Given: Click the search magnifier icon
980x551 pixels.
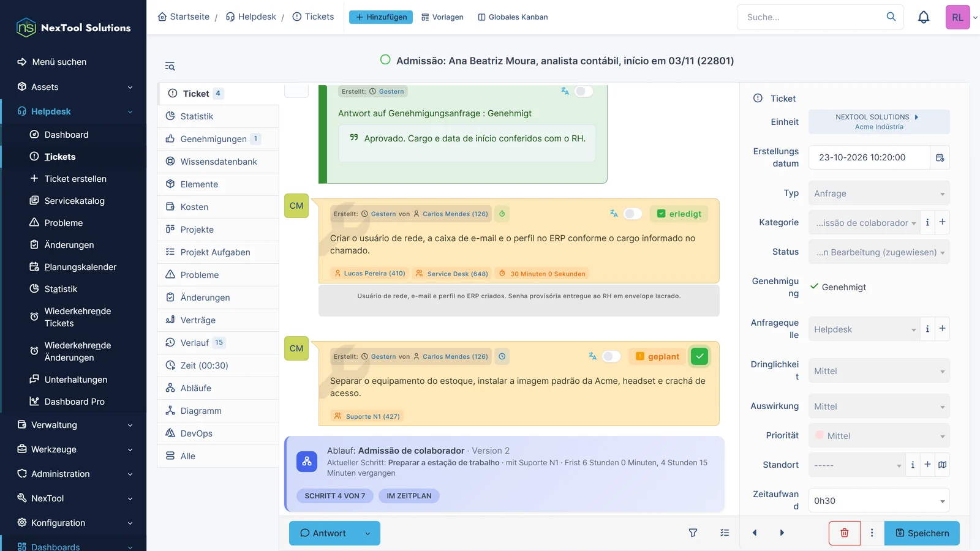Looking at the screenshot, I should [x=891, y=17].
